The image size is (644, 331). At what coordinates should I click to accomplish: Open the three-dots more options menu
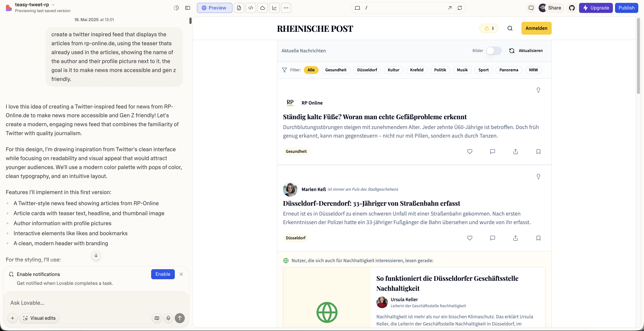point(286,8)
